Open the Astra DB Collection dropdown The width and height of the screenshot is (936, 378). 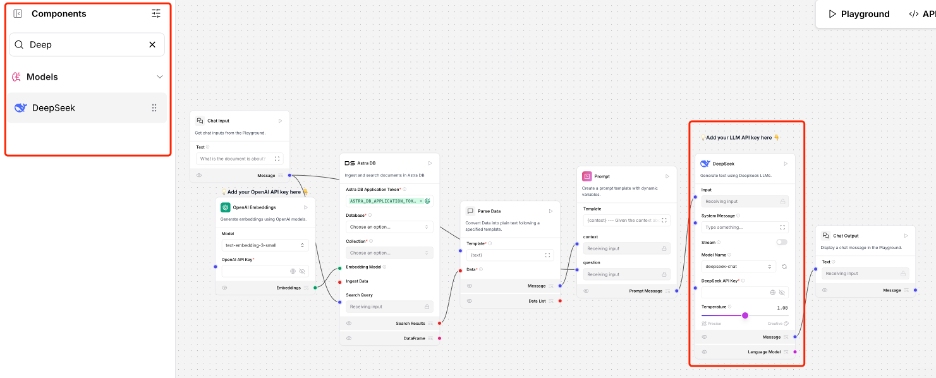pos(389,253)
